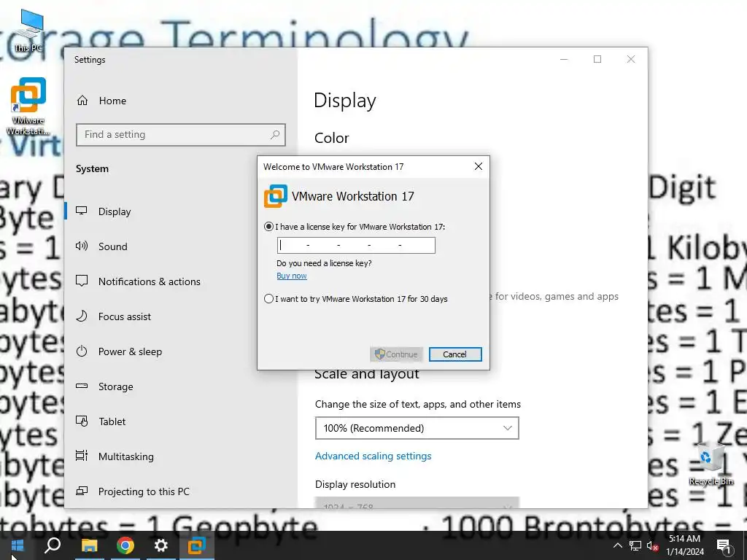Screen dimensions: 747x560
Task: Choose the 30-day trial radio option
Action: point(268,298)
